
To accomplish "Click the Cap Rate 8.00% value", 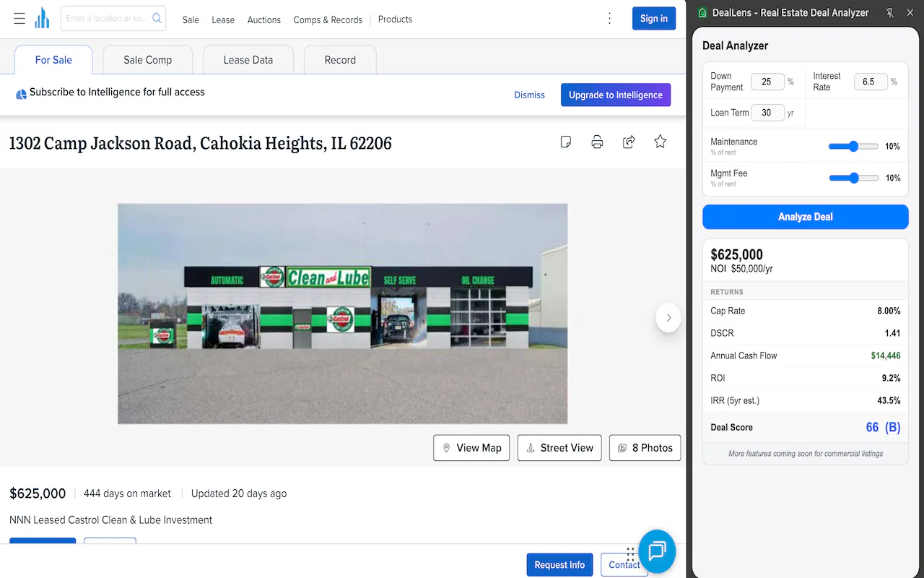I will pos(889,311).
